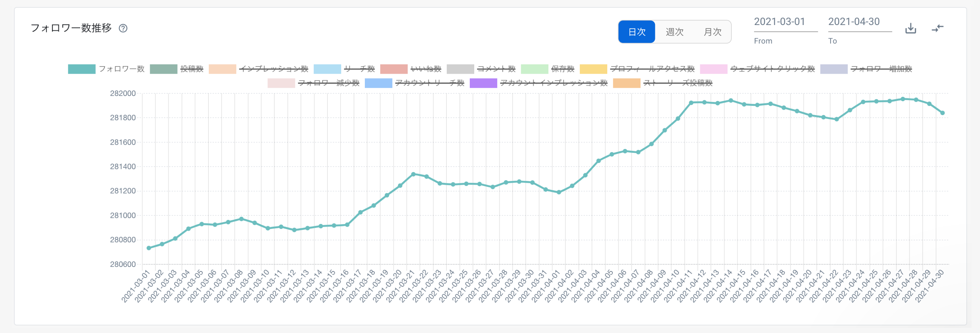Click the last data point on 2021-04-30
Viewport: 980px width, 333px height.
click(942, 113)
